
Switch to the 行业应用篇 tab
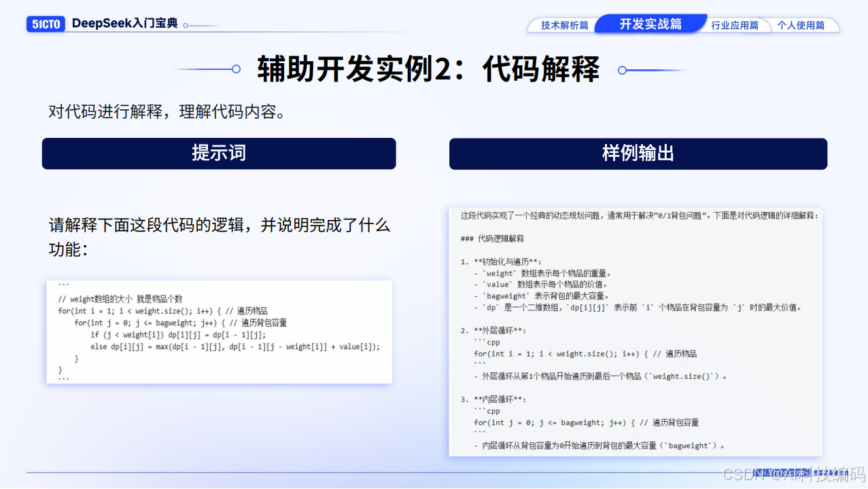point(736,24)
